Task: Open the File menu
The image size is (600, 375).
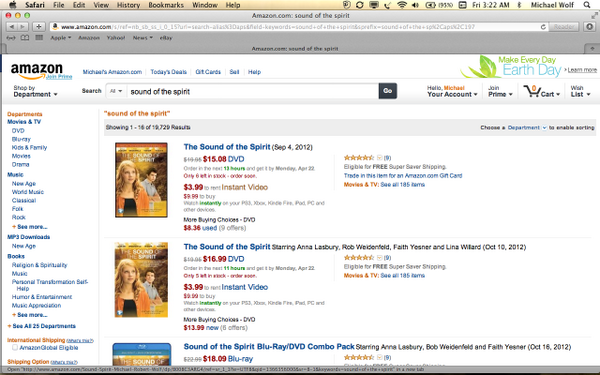Action: coord(59,5)
